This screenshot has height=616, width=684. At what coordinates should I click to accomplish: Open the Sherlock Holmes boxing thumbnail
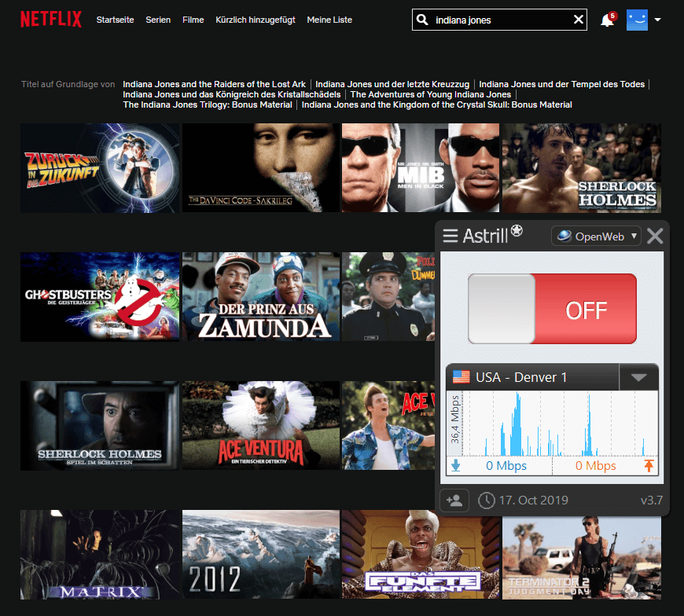582,168
